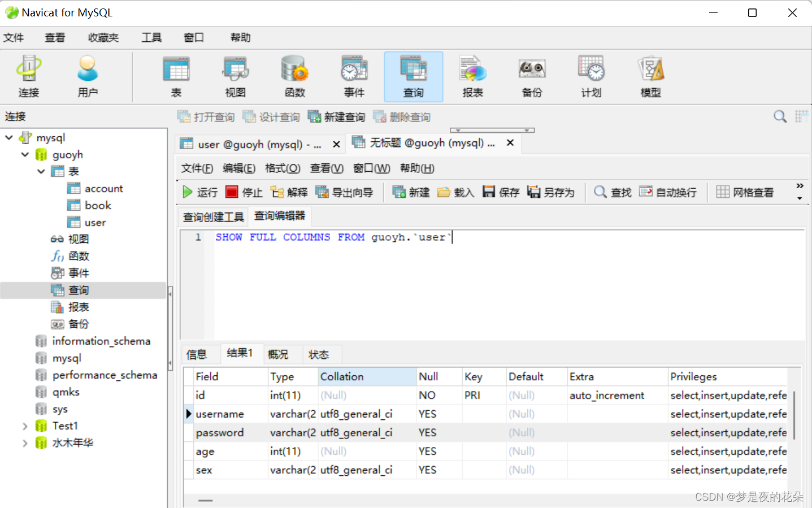Click 设计查询 design query button
Image resolution: width=812 pixels, height=508 pixels.
coord(271,117)
